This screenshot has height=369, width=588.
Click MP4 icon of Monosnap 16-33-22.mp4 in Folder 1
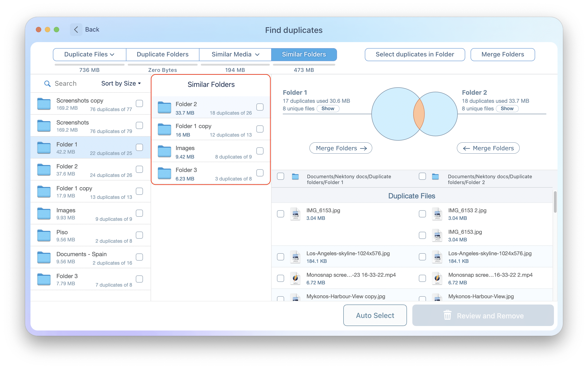[x=295, y=278]
